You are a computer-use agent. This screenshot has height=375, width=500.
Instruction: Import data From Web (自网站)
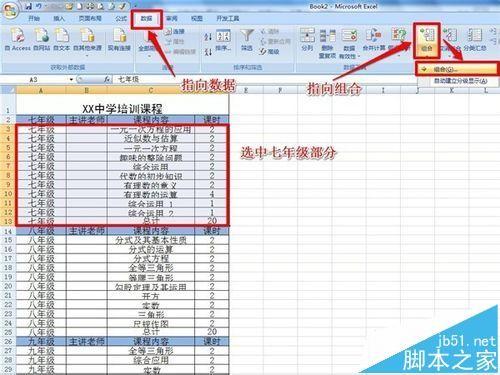pyautogui.click(x=42, y=40)
